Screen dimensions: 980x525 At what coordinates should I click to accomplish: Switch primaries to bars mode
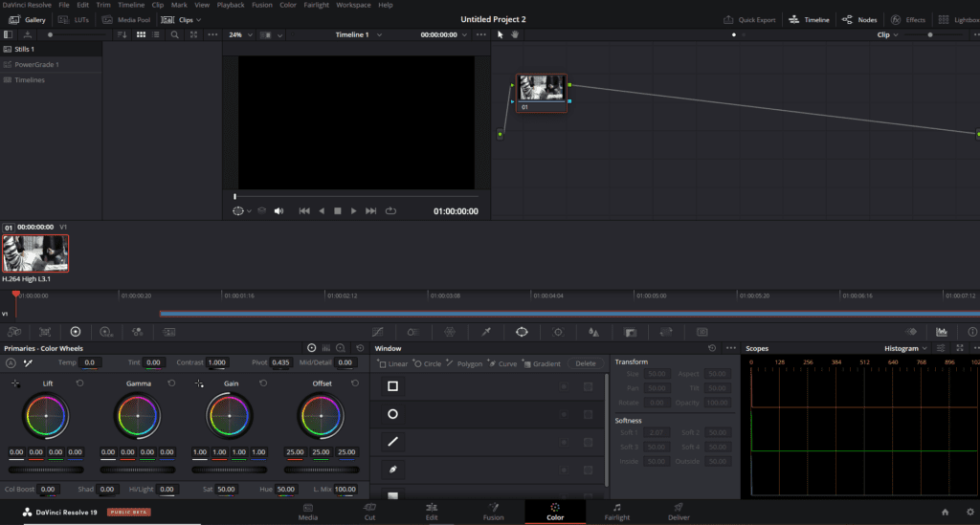(326, 348)
